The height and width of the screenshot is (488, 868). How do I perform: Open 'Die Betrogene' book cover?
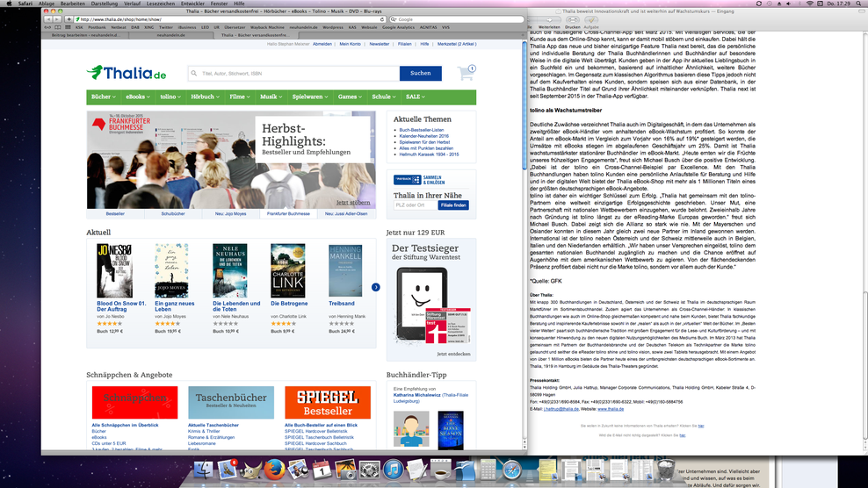click(x=288, y=270)
